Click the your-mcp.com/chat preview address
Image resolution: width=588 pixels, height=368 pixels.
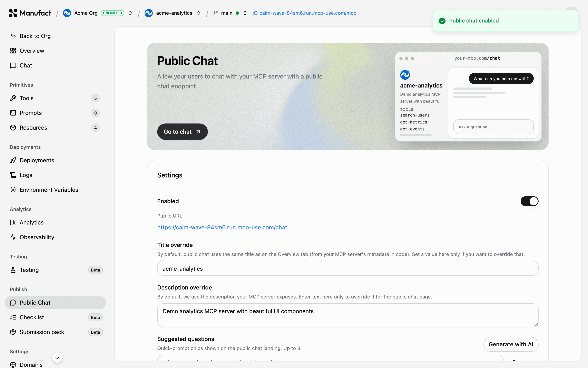477,58
